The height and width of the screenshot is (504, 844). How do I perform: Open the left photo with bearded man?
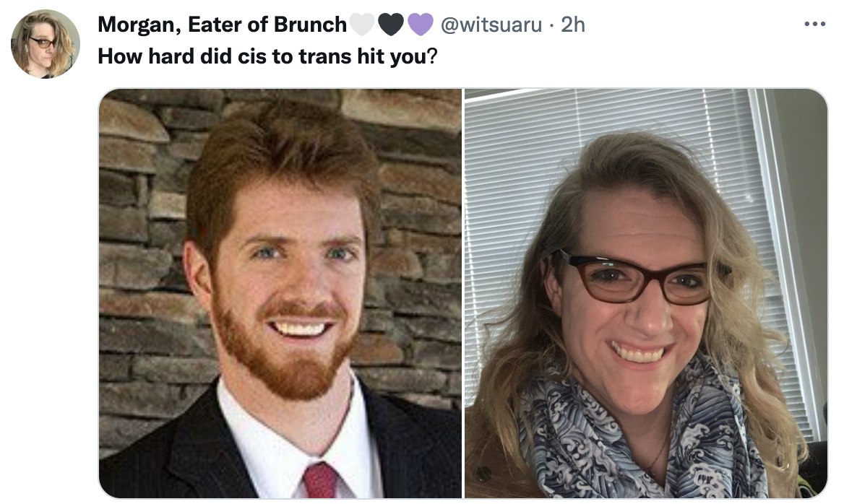click(280, 293)
